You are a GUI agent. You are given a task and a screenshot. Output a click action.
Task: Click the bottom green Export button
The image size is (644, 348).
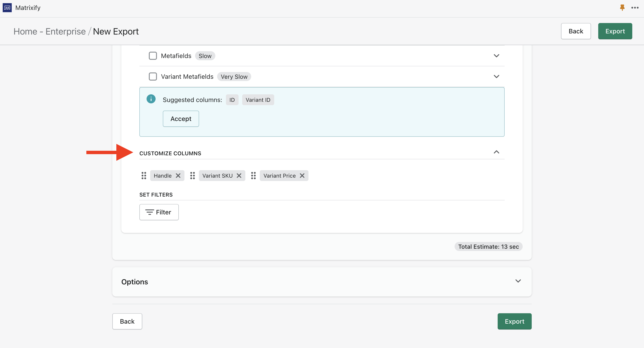coord(514,321)
